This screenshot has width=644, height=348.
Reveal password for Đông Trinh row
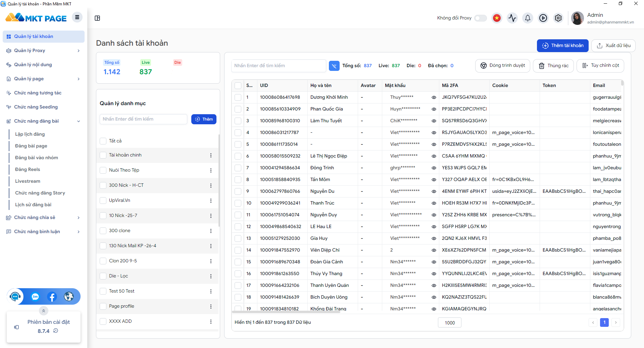coord(434,168)
